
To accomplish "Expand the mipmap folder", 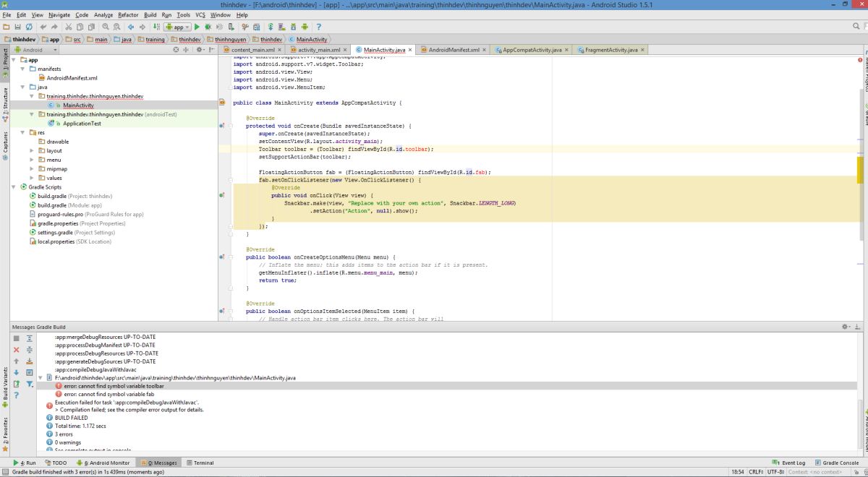I will (x=32, y=169).
